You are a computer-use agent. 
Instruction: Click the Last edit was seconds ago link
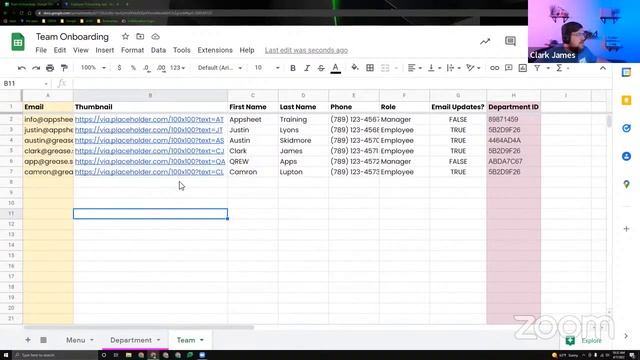tap(306, 50)
